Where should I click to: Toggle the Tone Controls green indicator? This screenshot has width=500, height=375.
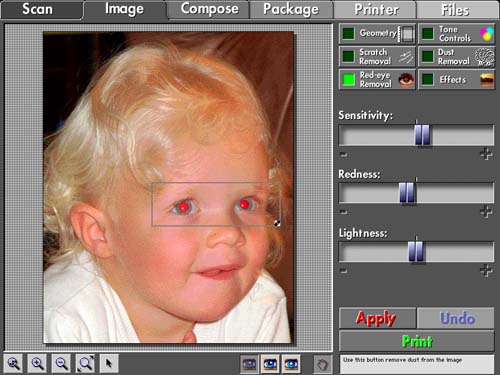428,34
